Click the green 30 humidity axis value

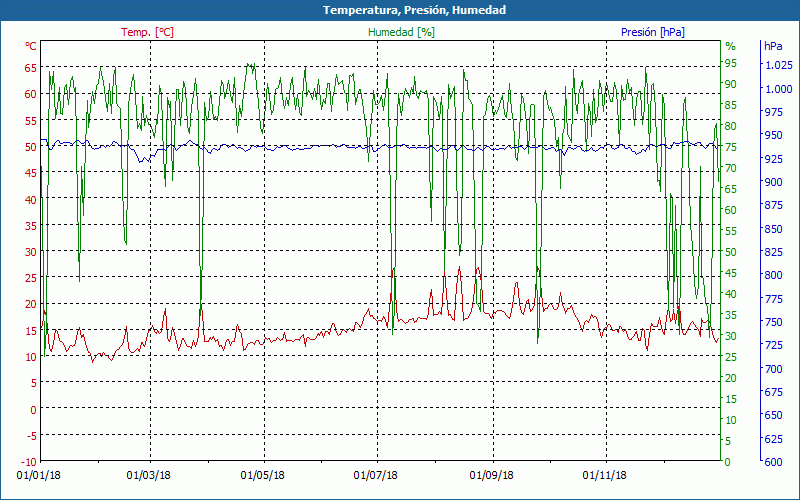tap(731, 336)
